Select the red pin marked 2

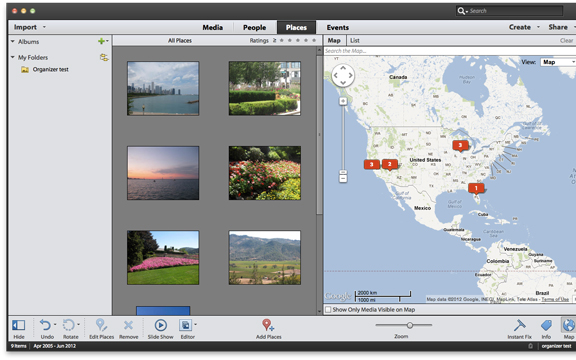tap(390, 165)
